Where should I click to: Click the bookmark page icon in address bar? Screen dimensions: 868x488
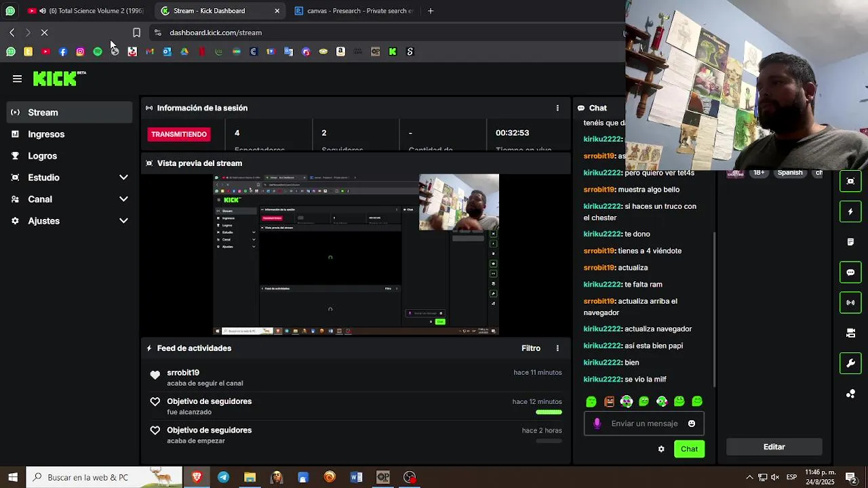tap(136, 33)
